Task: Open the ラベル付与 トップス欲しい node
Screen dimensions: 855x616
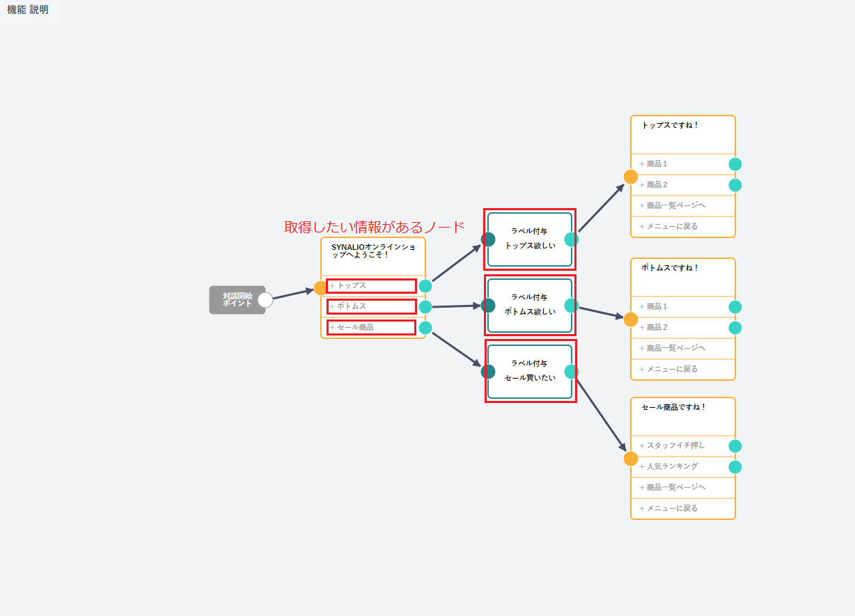Action: pos(530,239)
